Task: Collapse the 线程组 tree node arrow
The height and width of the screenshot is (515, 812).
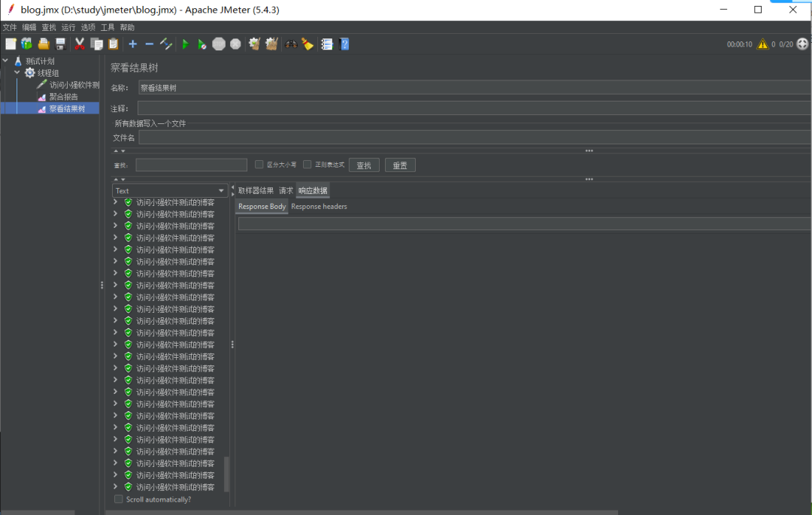Action: (17, 72)
